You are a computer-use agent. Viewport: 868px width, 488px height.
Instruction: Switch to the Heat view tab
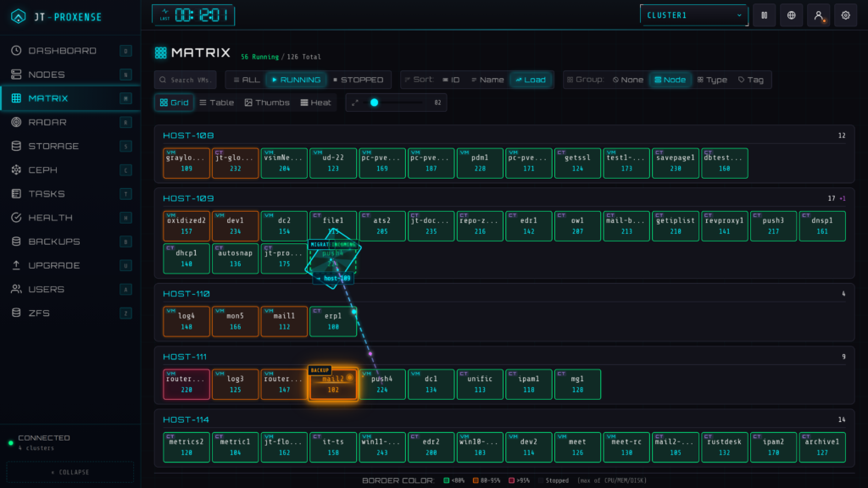pyautogui.click(x=315, y=103)
